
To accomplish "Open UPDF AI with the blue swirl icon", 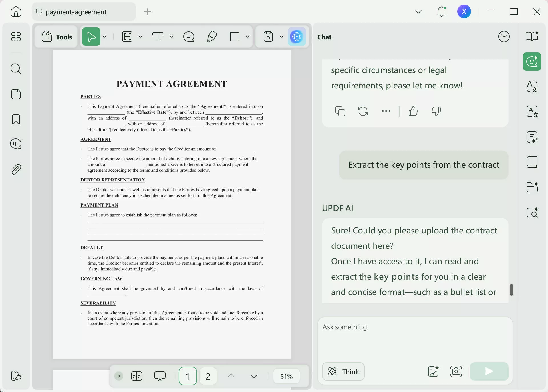I will [x=297, y=37].
